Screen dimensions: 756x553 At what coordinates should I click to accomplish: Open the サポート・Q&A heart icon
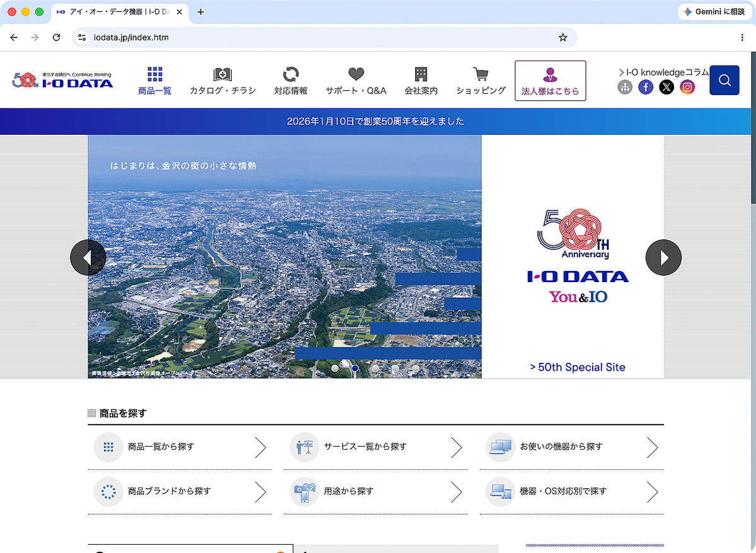click(356, 74)
